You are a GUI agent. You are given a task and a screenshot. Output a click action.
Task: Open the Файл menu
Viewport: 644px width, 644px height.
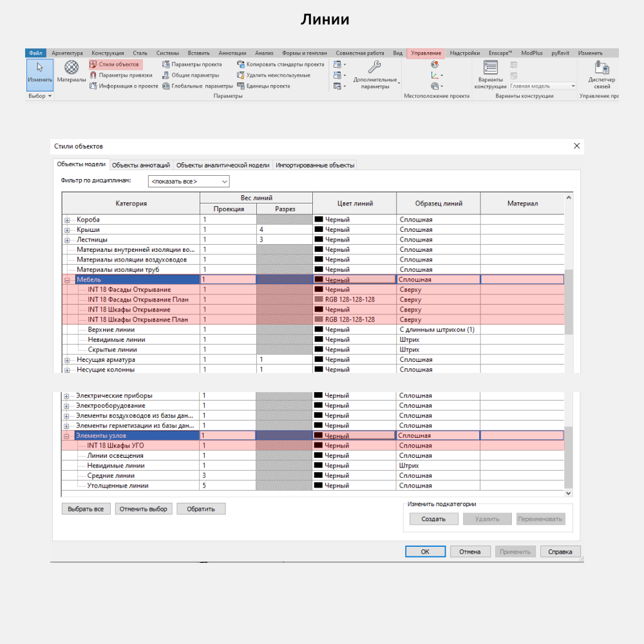[35, 53]
